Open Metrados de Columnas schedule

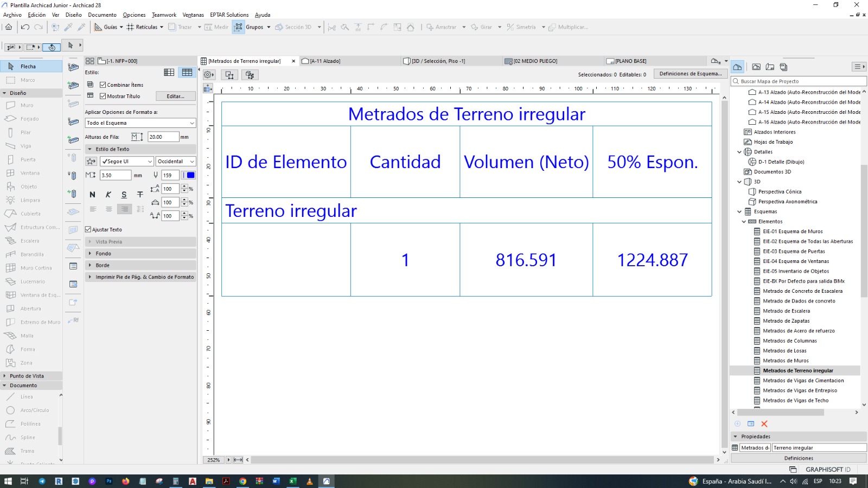click(789, 341)
